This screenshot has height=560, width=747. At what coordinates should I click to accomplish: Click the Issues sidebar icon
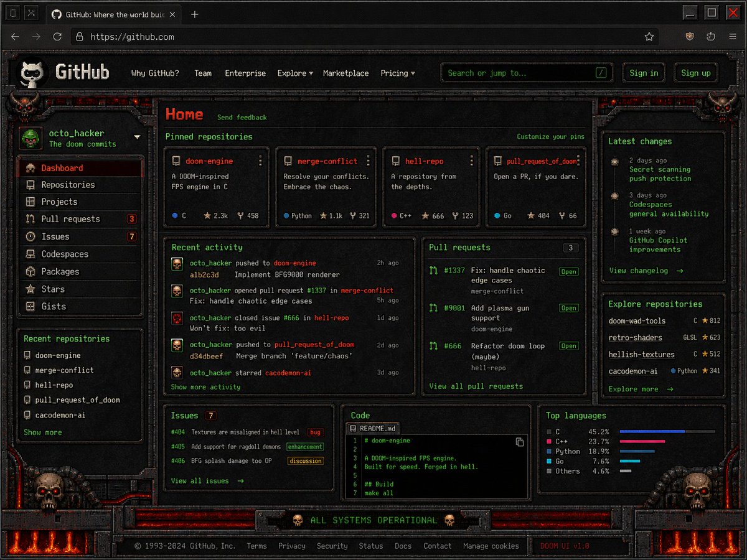click(x=30, y=236)
